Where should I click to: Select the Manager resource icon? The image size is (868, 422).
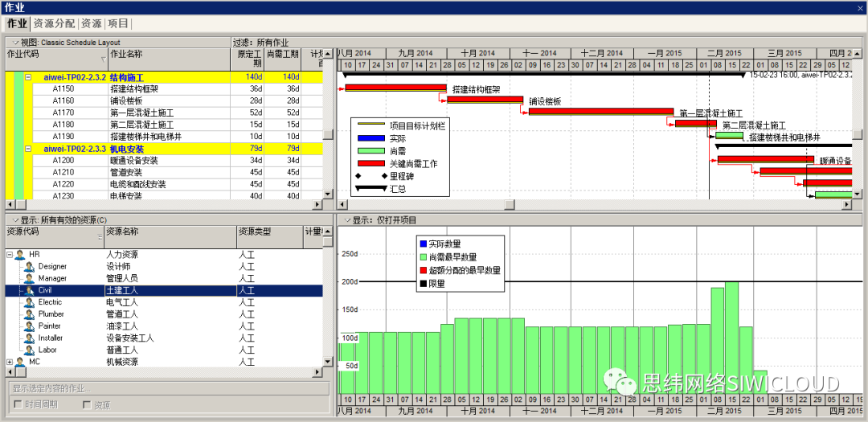(30, 279)
